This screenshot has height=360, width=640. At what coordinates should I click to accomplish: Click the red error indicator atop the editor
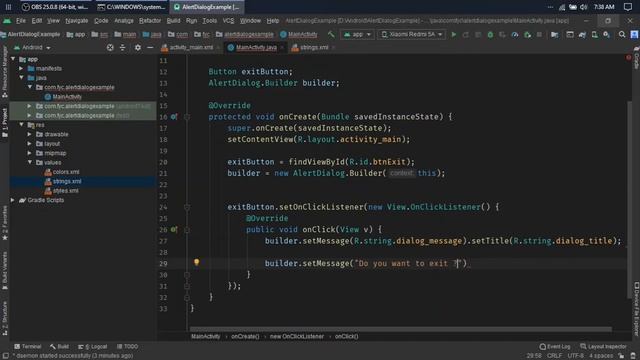pyautogui.click(x=628, y=58)
